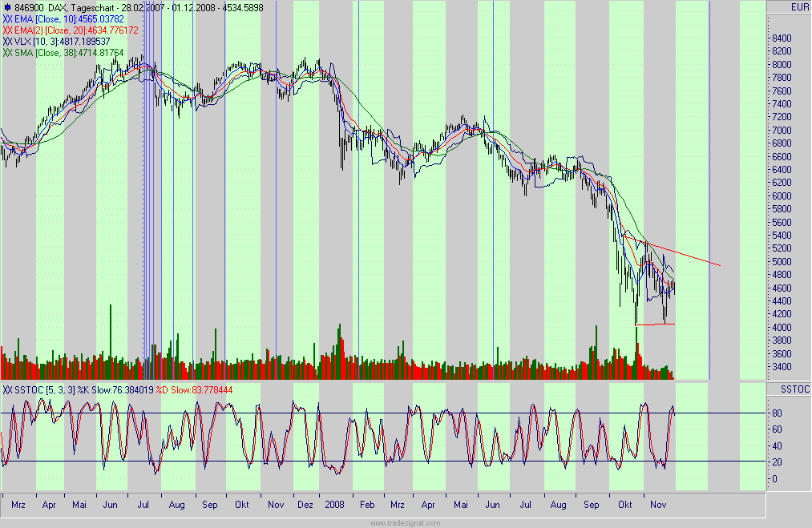
Task: Click the '2008' year label on time axis
Action: tap(334, 505)
